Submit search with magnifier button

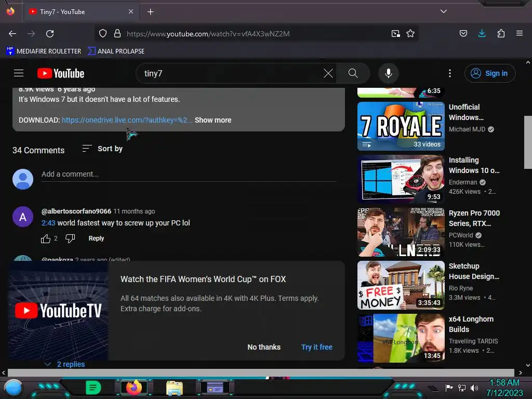click(353, 73)
